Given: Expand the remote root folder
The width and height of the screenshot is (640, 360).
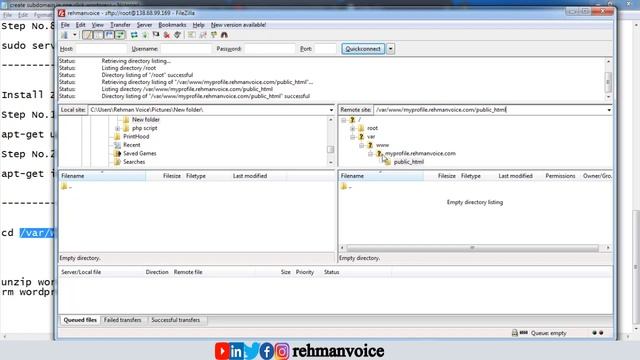Looking at the screenshot, I should tap(353, 128).
